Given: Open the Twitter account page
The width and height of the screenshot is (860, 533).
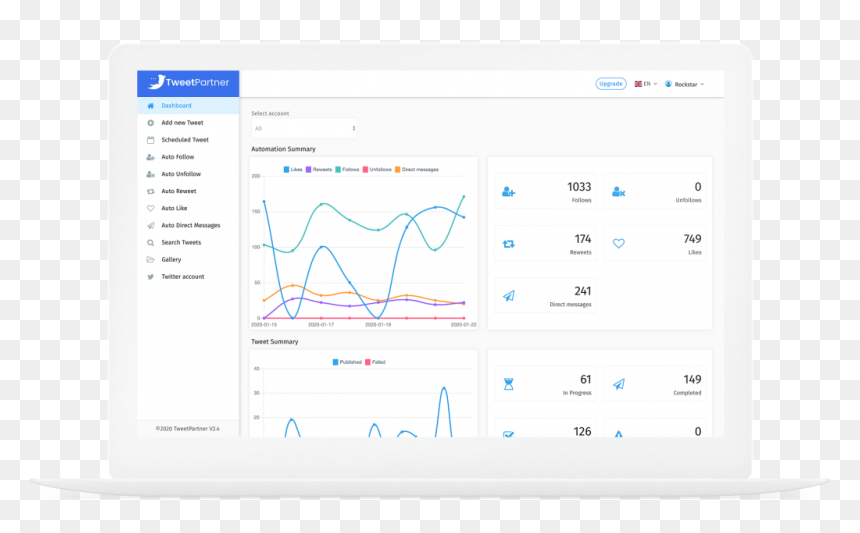Looking at the screenshot, I should pos(188,277).
